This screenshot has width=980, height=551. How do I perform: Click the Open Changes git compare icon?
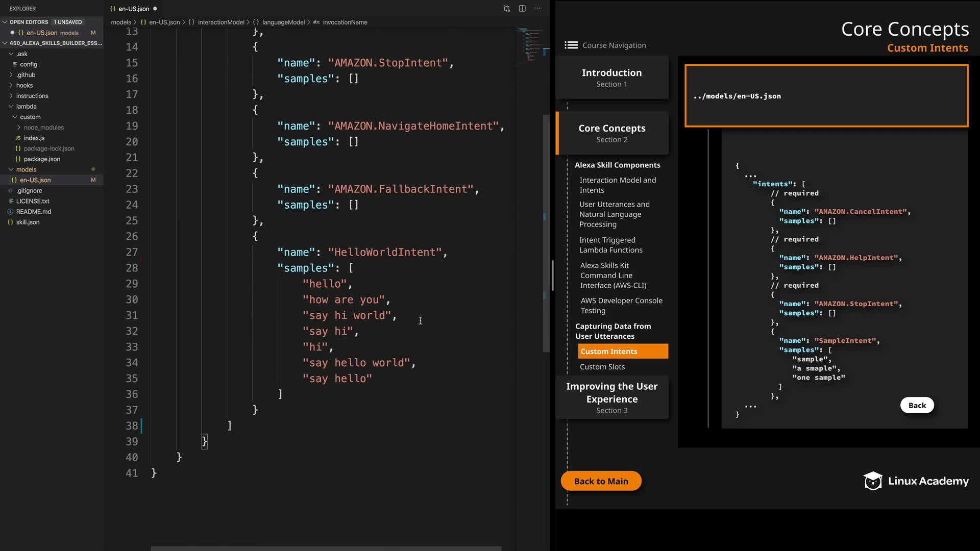coord(506,9)
